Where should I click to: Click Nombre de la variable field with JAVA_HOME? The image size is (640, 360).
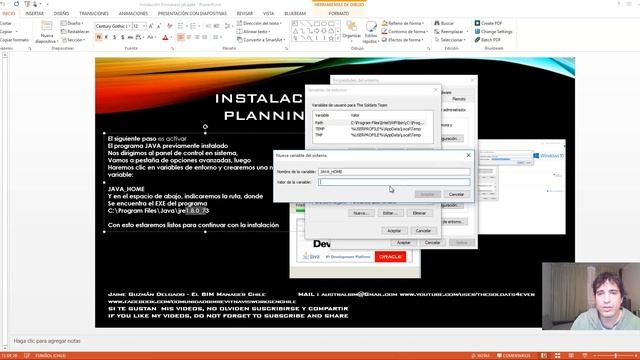(x=394, y=172)
